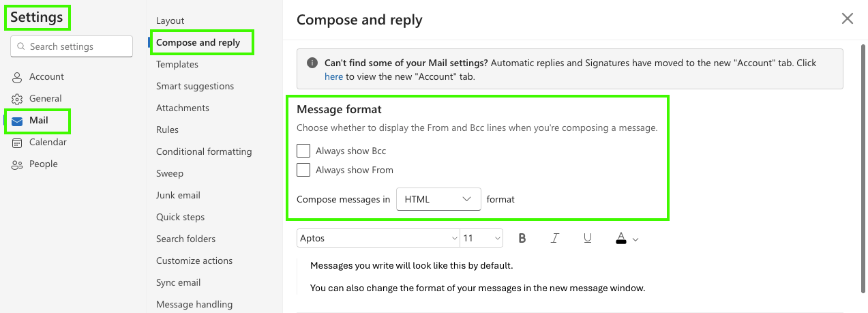Select Junk email in the settings list
868x313 pixels.
pos(178,195)
